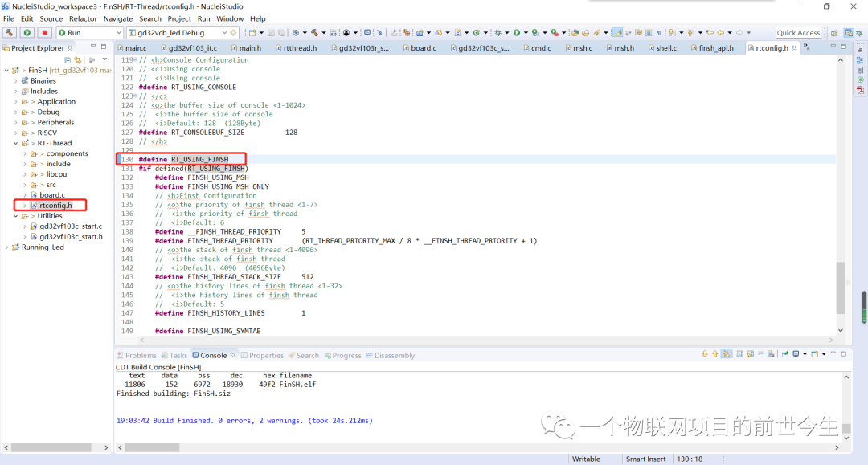Viewport: 868px width, 465px height.
Task: Terminate the running program with red stop icon
Action: [x=43, y=33]
